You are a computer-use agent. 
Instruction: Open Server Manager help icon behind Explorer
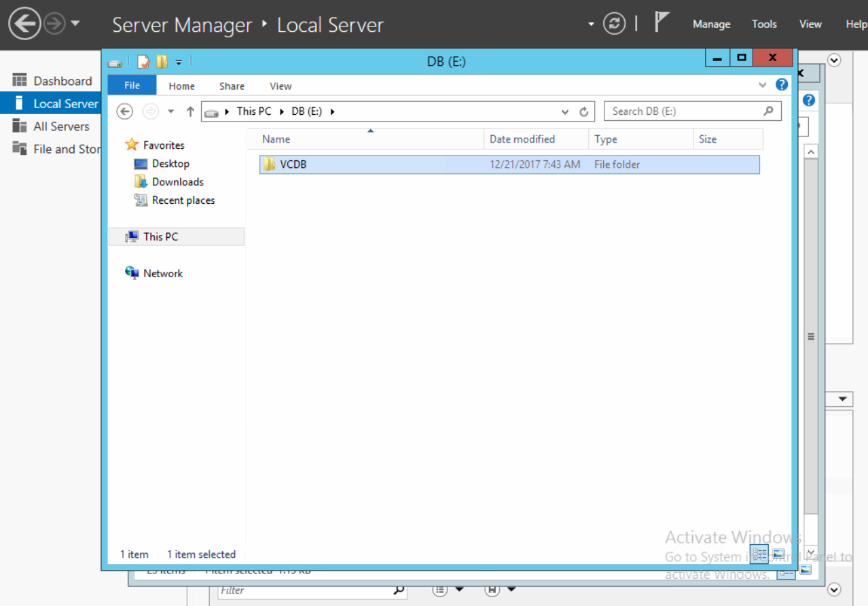pyautogui.click(x=808, y=100)
